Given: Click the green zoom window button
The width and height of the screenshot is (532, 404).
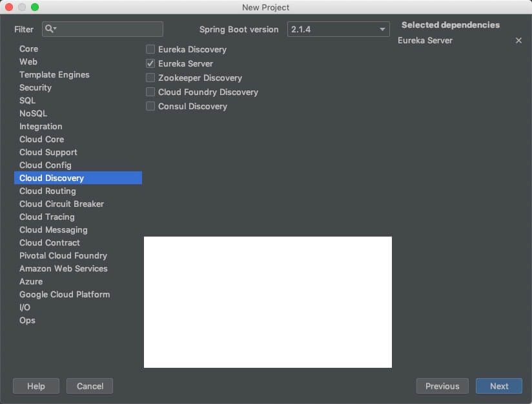Looking at the screenshot, I should coord(35,7).
